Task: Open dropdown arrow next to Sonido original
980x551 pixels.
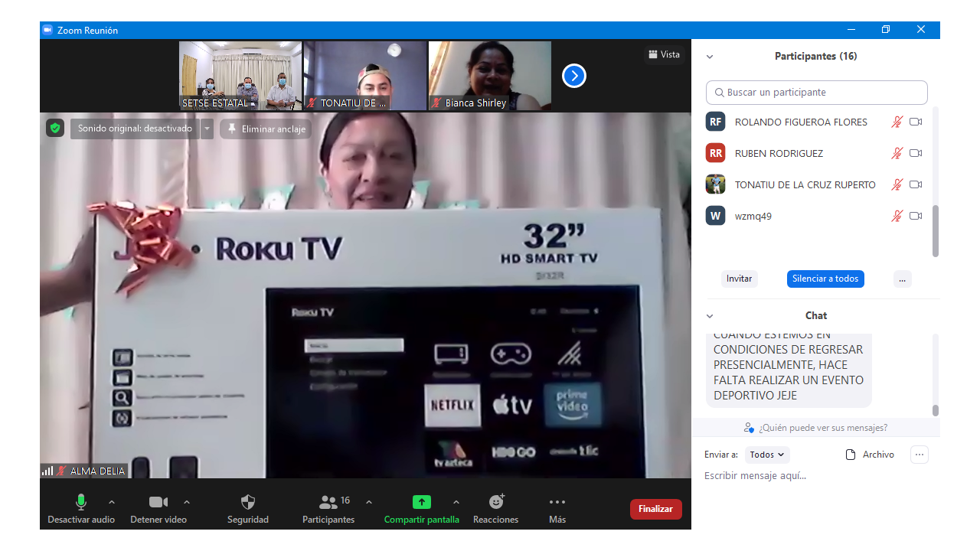Action: pos(207,129)
